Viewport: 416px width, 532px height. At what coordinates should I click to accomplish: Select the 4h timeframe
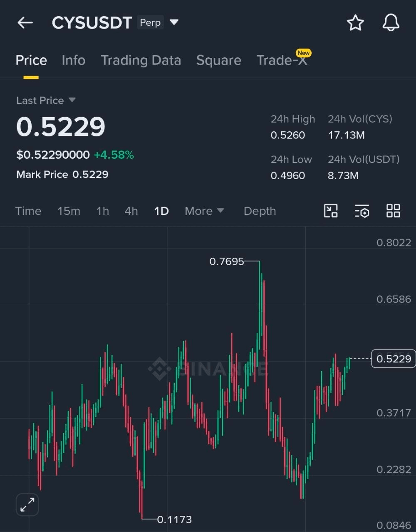pos(131,211)
